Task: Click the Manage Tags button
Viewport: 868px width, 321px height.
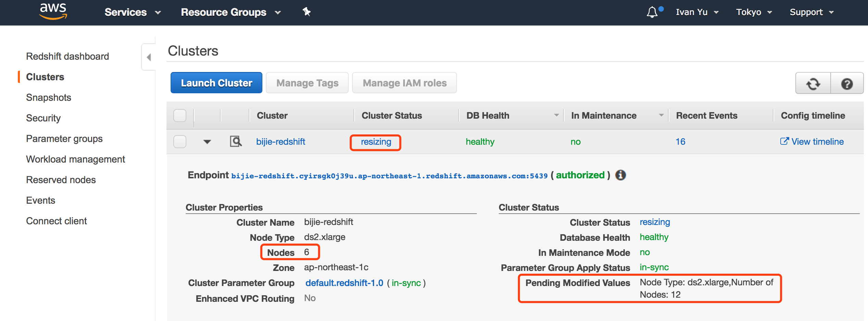Action: pyautogui.click(x=307, y=83)
